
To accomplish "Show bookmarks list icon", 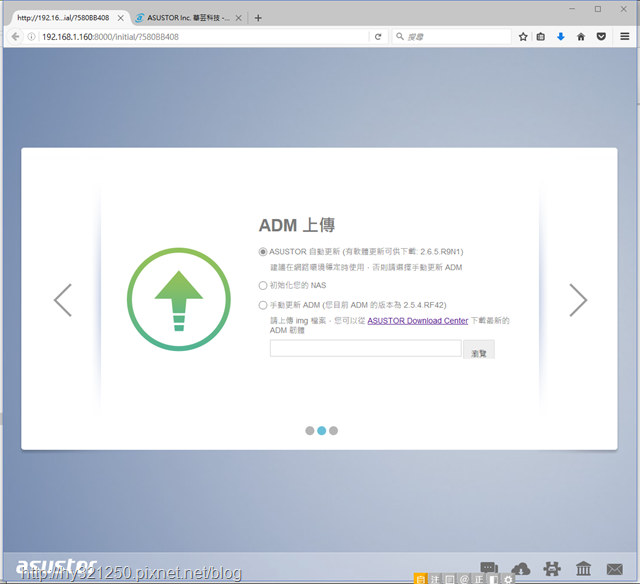I will (541, 37).
